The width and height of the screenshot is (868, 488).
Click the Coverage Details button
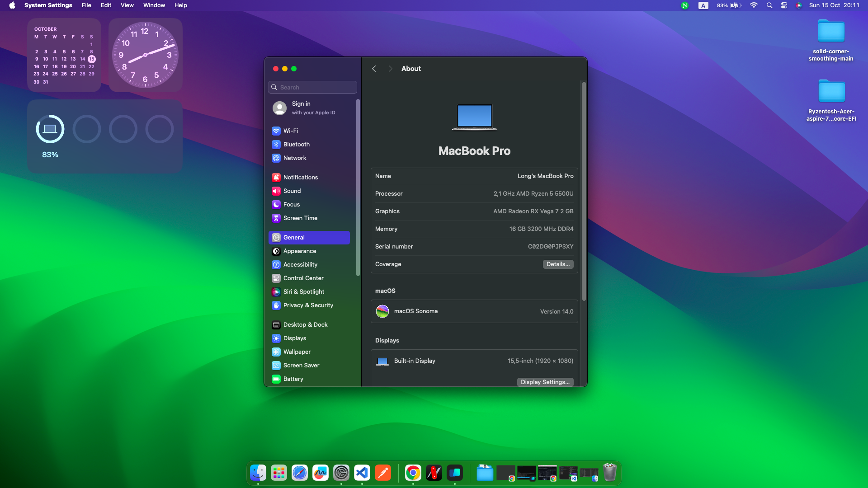(557, 264)
